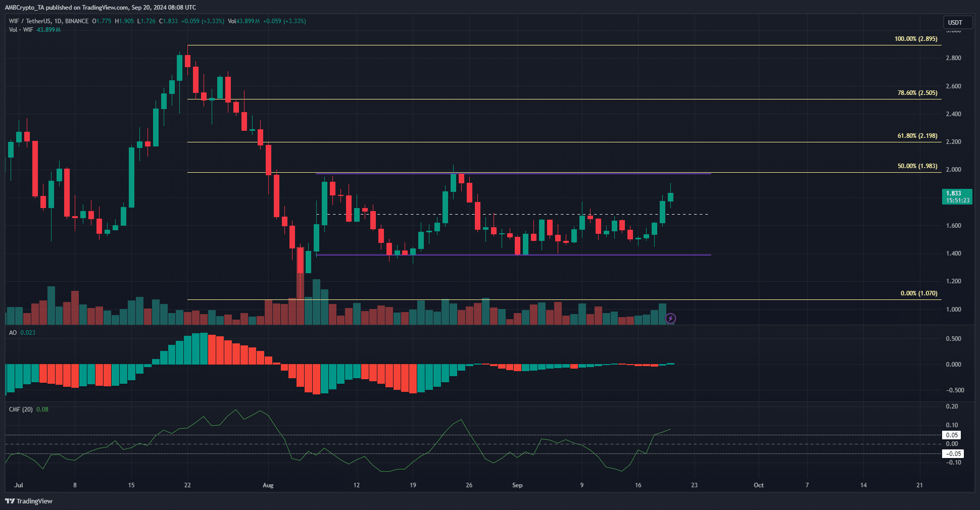Viewport: 980px width, 510px height.
Task: Select the dashed white mid-range line
Action: pos(512,215)
